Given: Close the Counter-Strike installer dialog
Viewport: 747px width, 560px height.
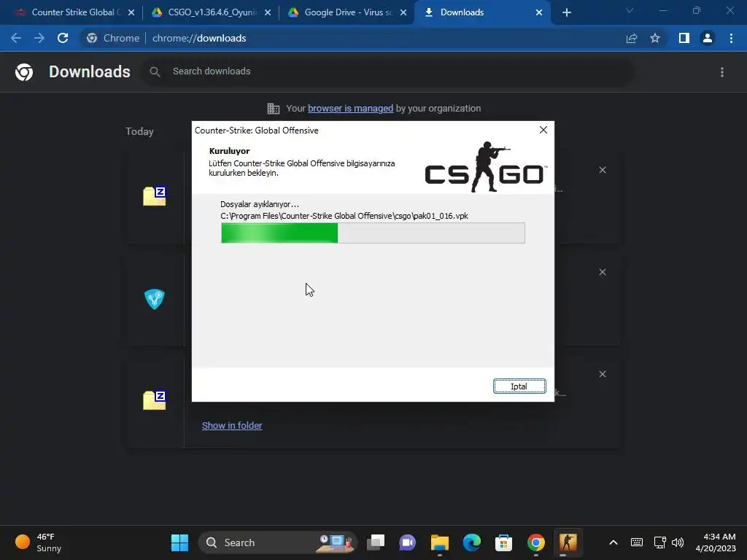Looking at the screenshot, I should click(x=543, y=130).
